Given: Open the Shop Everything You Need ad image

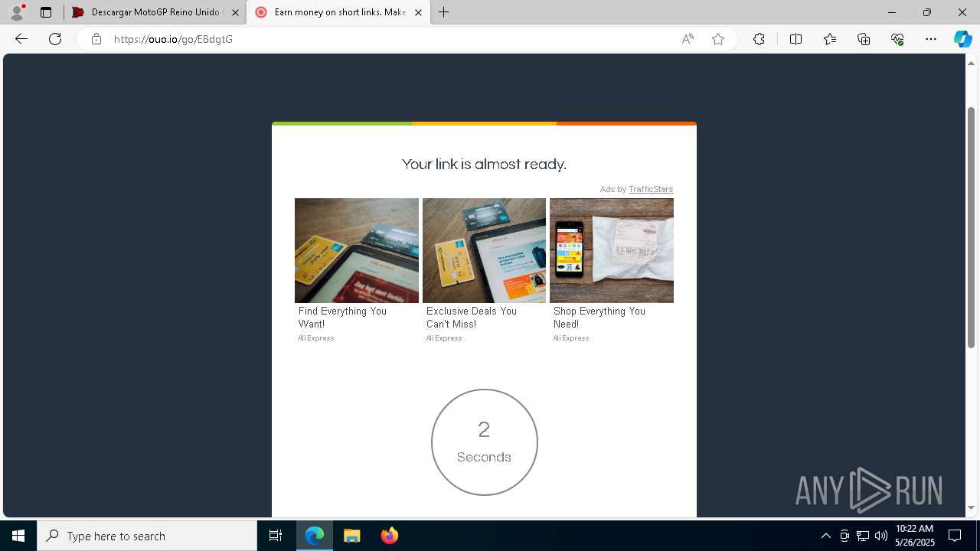Looking at the screenshot, I should (x=612, y=250).
